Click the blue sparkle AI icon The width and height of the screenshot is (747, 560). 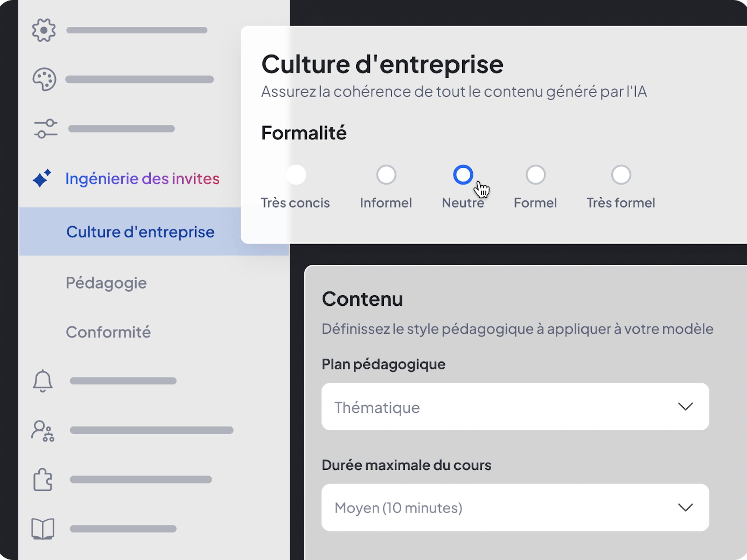click(x=42, y=178)
